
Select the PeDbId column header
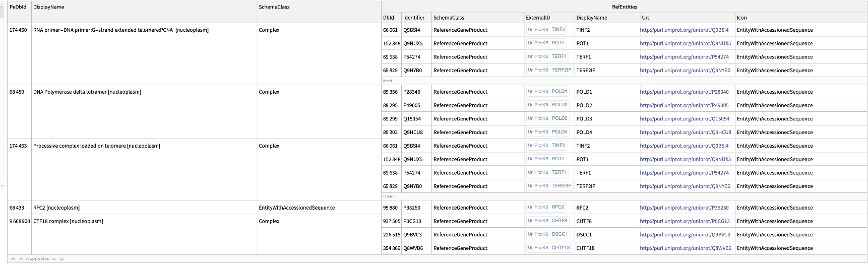(18, 7)
